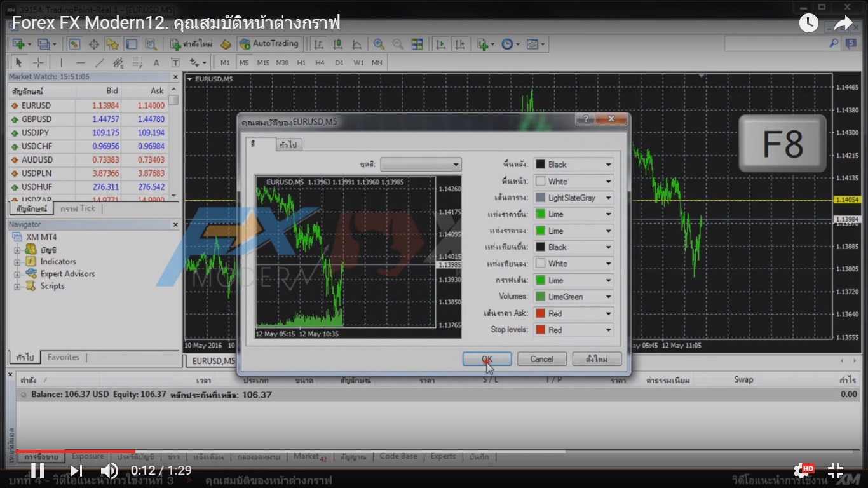This screenshot has height=488, width=868.
Task: Open the เส้นราคา Ask color dropdown
Action: coord(574,313)
